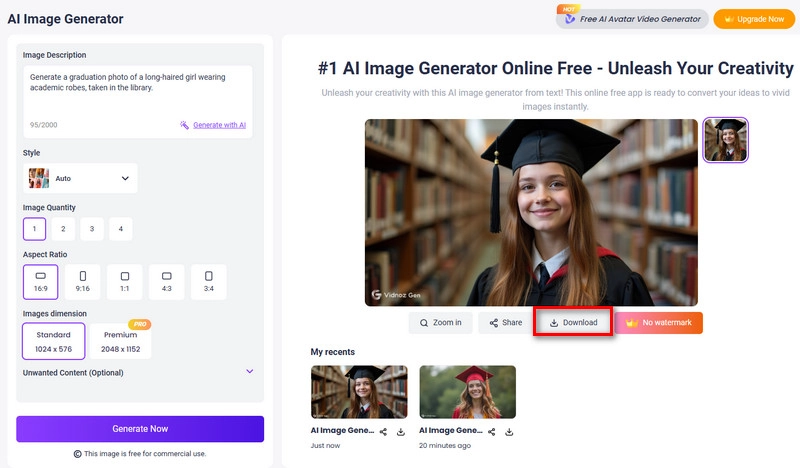Click the share icon on the 20 minutes ago image

coord(491,432)
